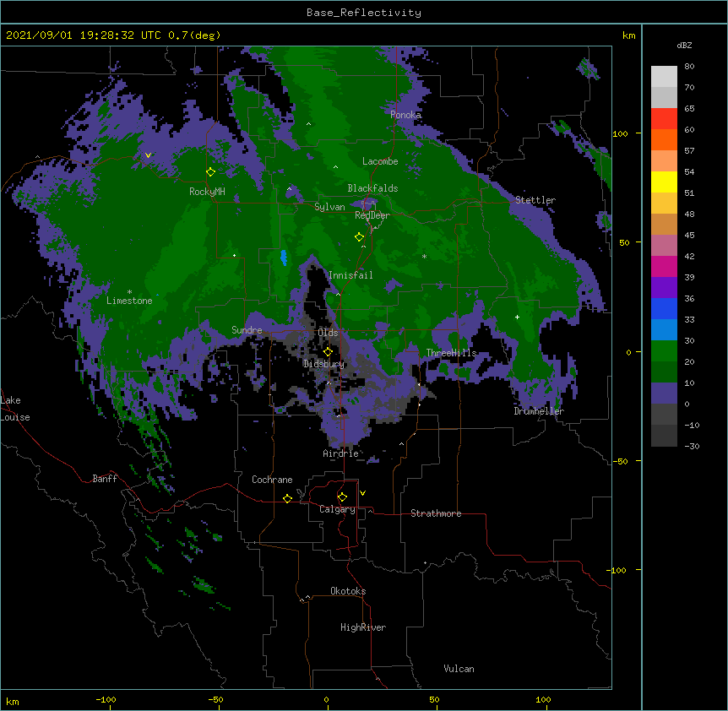The image size is (728, 711).
Task: Click the Strathmore city label
Action: (436, 513)
